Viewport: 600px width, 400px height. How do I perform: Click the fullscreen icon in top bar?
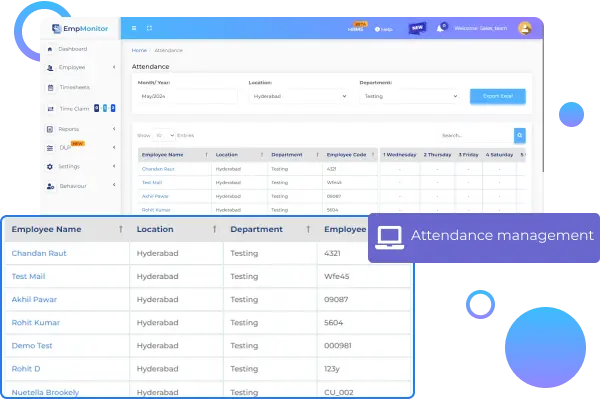(x=149, y=28)
